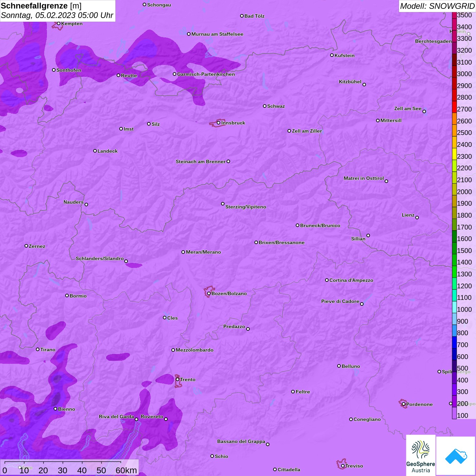Click the Schwaz location dot
This screenshot has height=476, width=476.
[x=265, y=106]
